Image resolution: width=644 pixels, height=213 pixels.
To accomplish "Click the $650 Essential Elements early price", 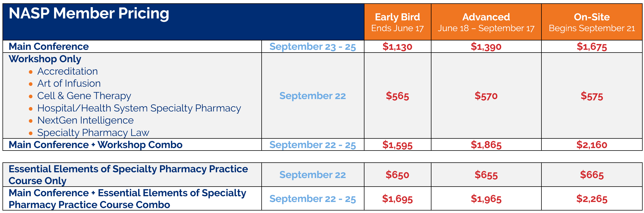I will (397, 175).
